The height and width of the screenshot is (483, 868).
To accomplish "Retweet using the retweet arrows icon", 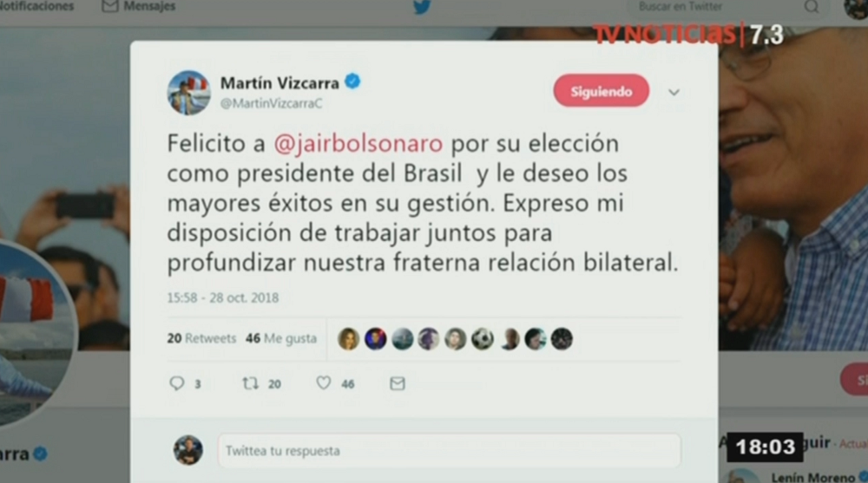I will point(250,383).
